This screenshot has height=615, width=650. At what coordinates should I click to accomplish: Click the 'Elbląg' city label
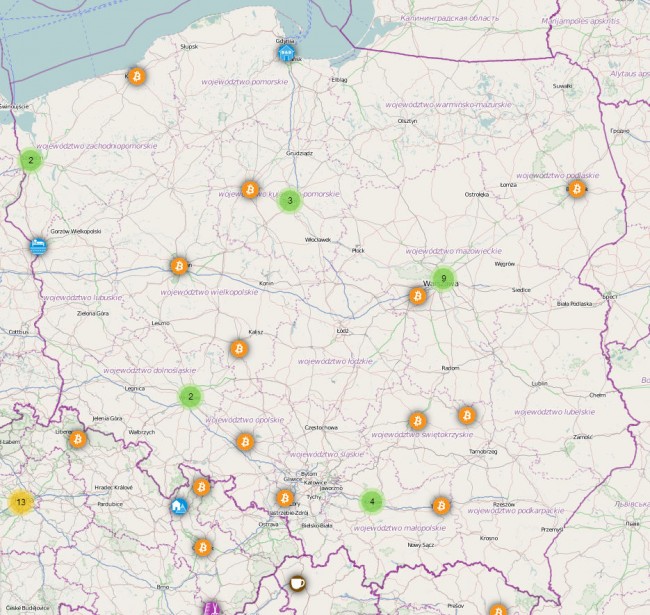(340, 80)
